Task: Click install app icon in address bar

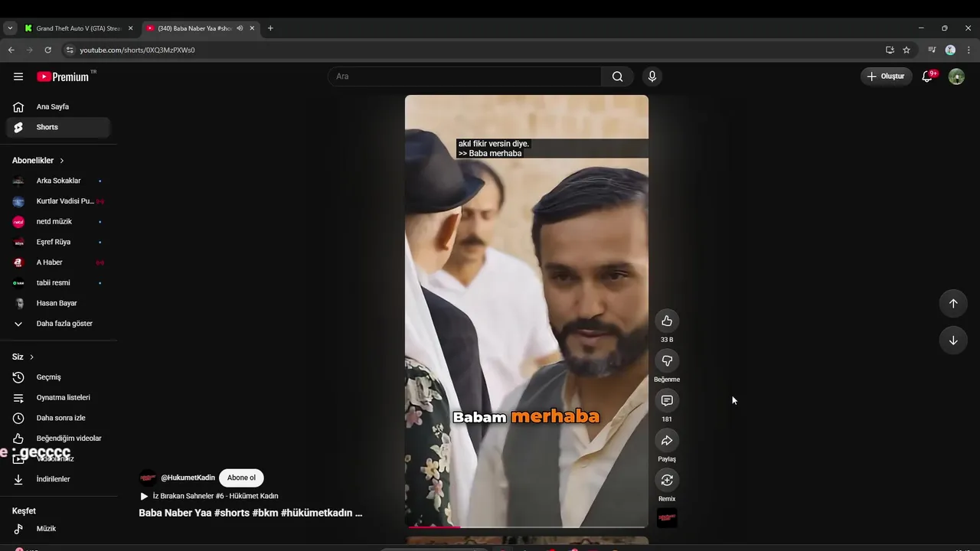Action: 890,50
